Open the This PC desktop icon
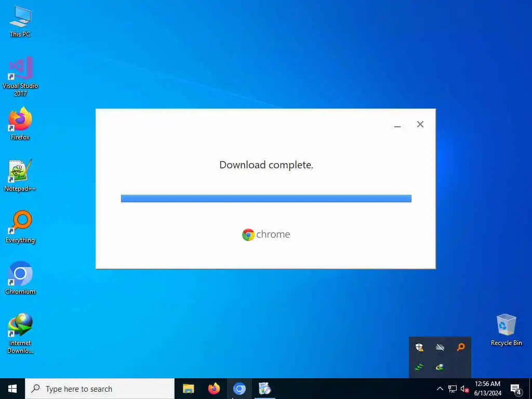Viewport: 532px width, 399px height. click(20, 21)
